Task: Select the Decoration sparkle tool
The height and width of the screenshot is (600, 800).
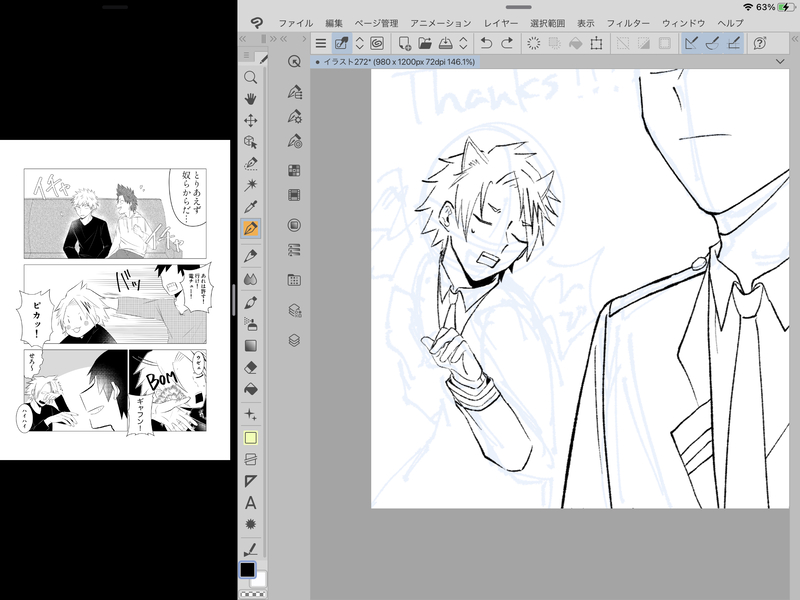Action: [x=251, y=414]
